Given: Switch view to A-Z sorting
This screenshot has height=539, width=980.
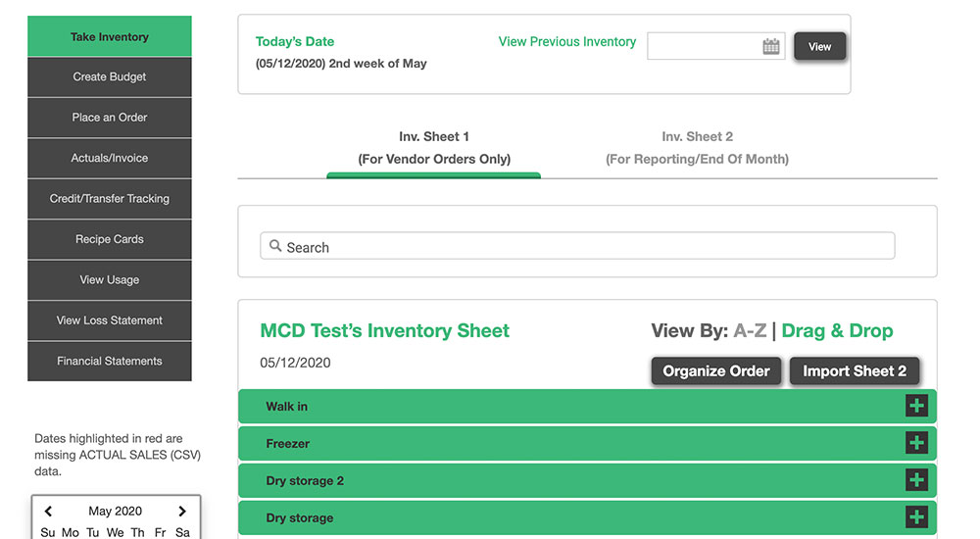Looking at the screenshot, I should point(750,331).
